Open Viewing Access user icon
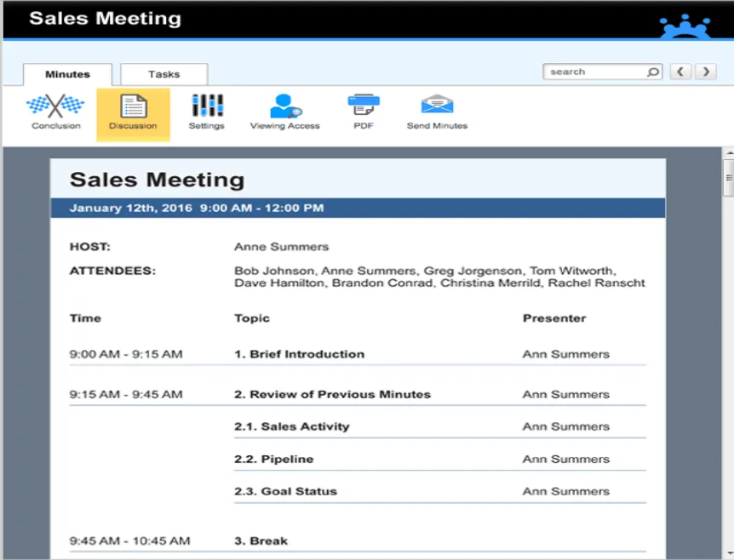734x560 pixels. pos(285,106)
